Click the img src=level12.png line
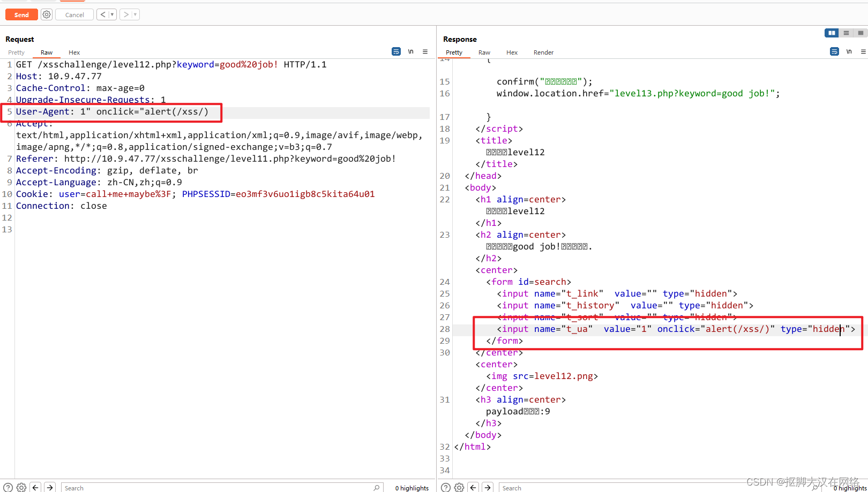 (x=542, y=376)
